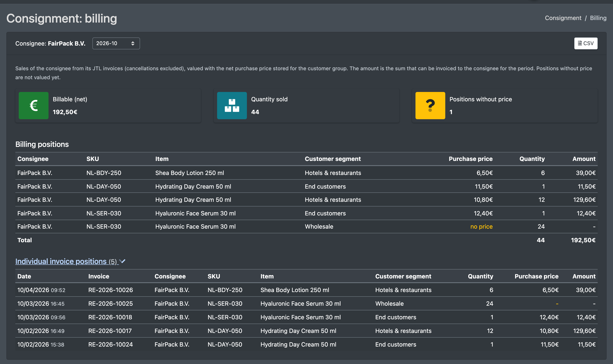
Task: Click the Date column header
Action: tap(24, 276)
